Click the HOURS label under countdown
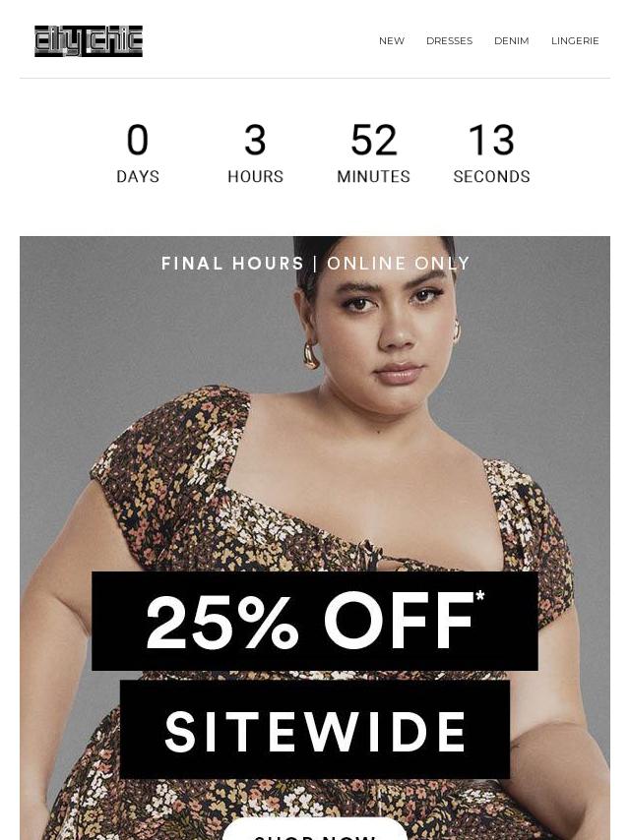The height and width of the screenshot is (840, 630). 255,176
